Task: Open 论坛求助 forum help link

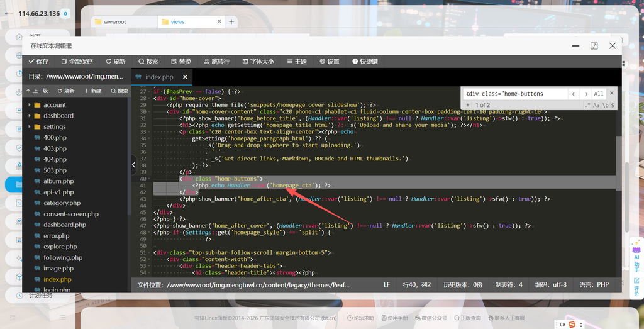Action: click(x=360, y=318)
